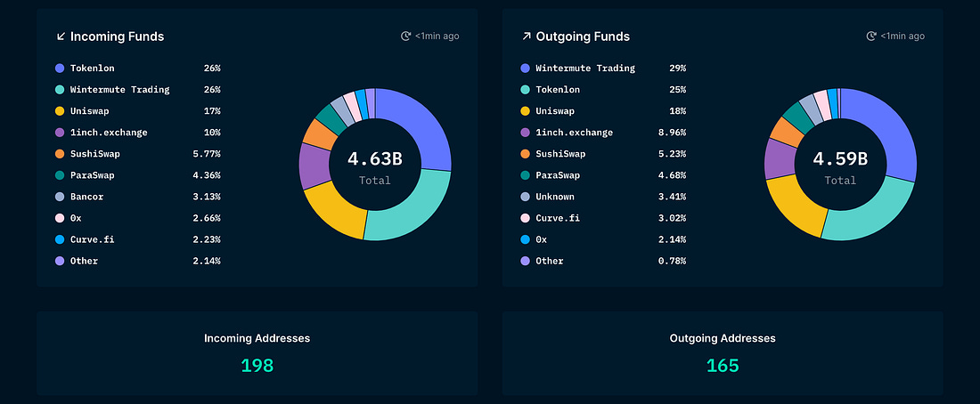Select Unknown label in Outgoing Funds
This screenshot has width=980, height=404.
click(x=555, y=197)
